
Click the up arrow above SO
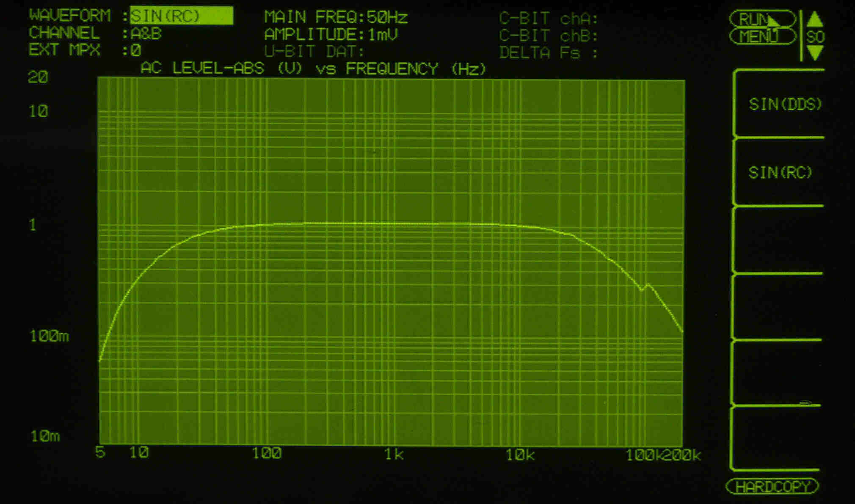click(x=815, y=19)
